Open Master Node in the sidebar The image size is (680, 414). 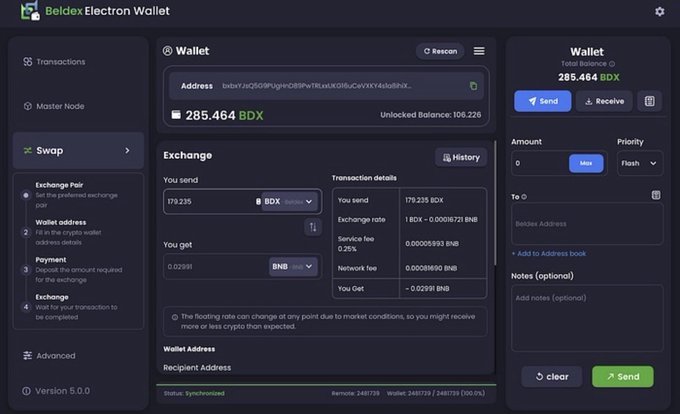click(x=54, y=106)
